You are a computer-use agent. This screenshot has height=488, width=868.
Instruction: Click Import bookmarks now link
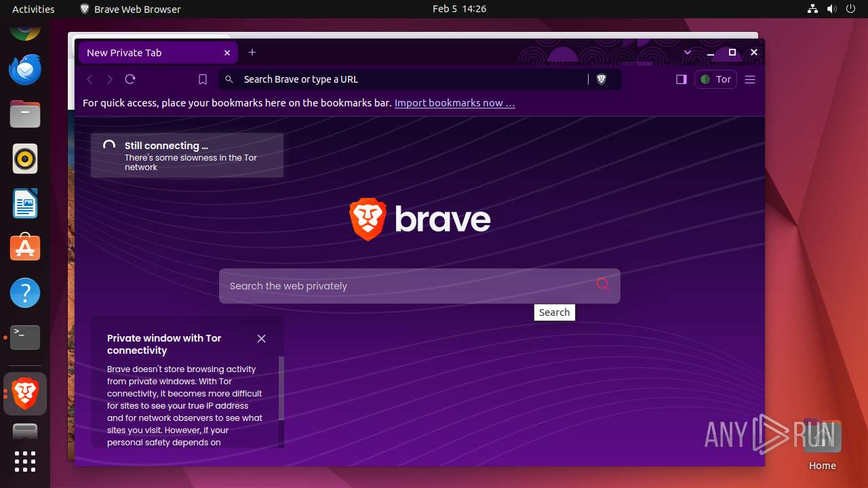pyautogui.click(x=454, y=103)
